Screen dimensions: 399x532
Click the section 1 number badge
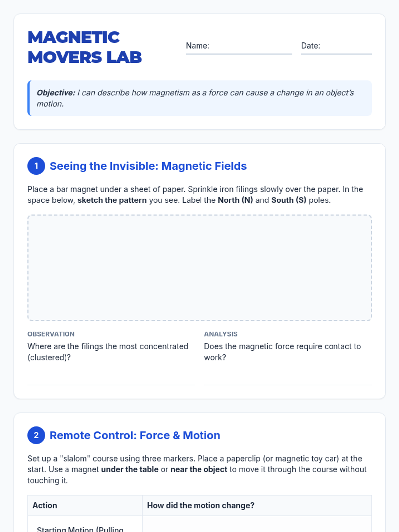point(36,166)
